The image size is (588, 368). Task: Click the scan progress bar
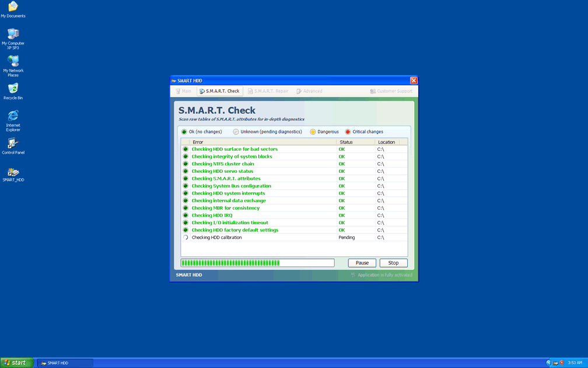coord(257,263)
